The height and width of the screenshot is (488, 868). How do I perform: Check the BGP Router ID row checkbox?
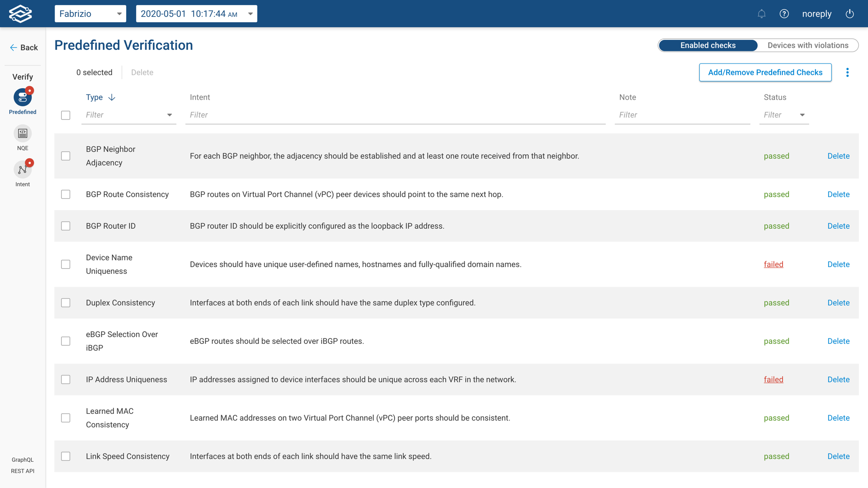(66, 226)
